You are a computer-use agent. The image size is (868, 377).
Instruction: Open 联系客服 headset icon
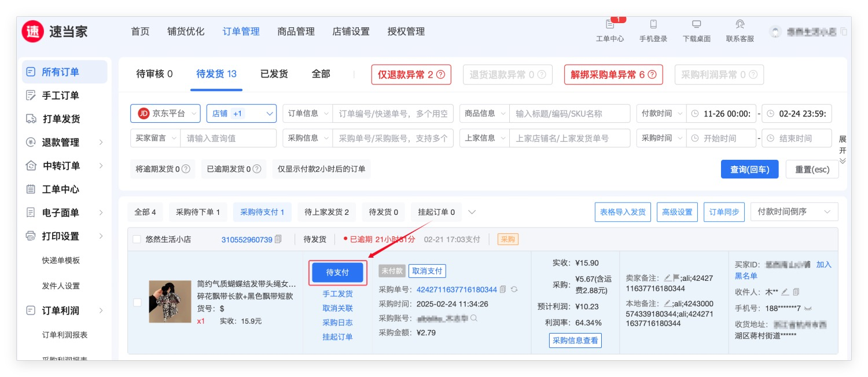[x=740, y=24]
